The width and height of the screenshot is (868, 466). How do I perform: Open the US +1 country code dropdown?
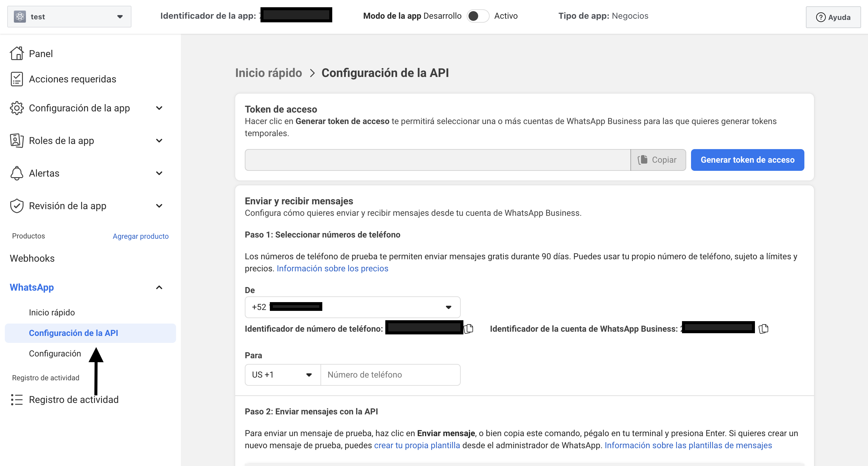(282, 375)
